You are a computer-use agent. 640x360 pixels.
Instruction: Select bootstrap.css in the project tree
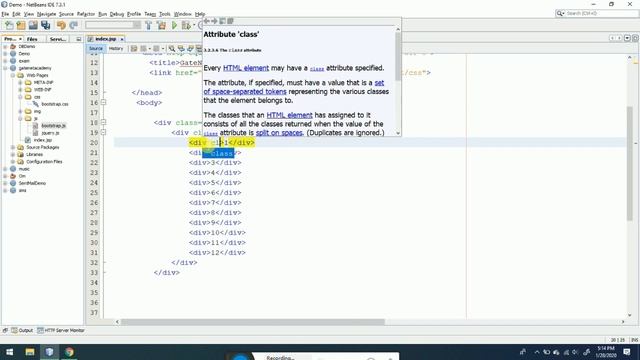pyautogui.click(x=55, y=104)
